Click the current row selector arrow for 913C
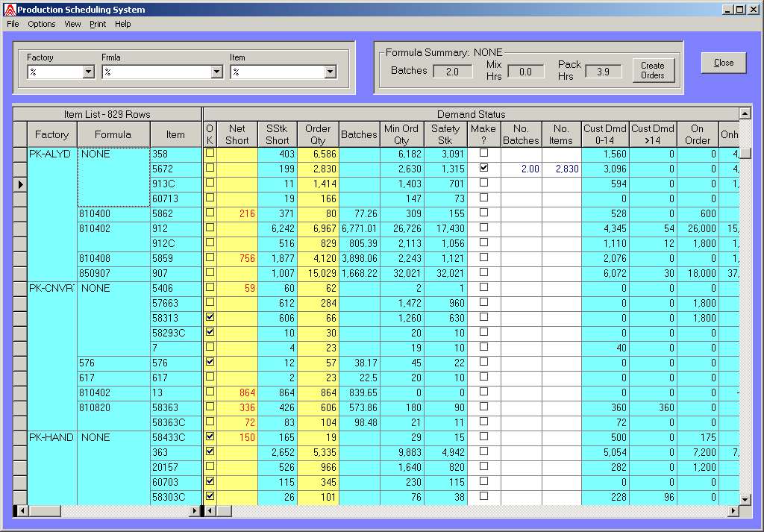This screenshot has width=764, height=532. tap(20, 184)
